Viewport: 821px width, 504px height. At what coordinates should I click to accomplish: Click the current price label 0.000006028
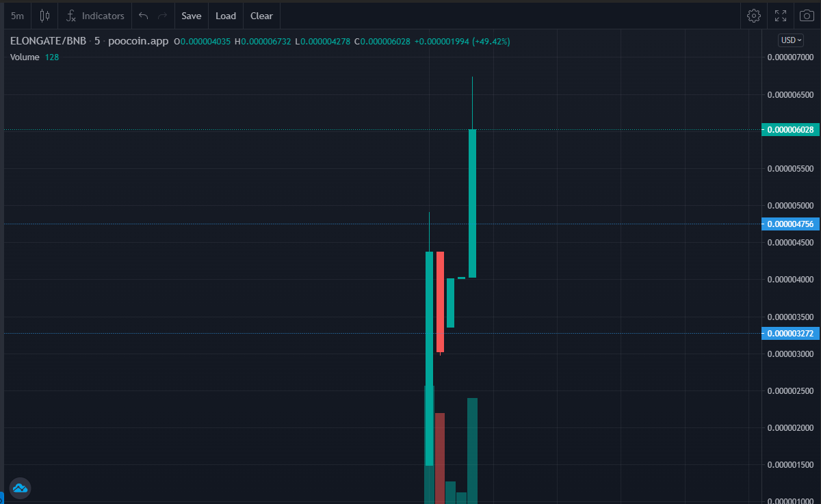(790, 129)
